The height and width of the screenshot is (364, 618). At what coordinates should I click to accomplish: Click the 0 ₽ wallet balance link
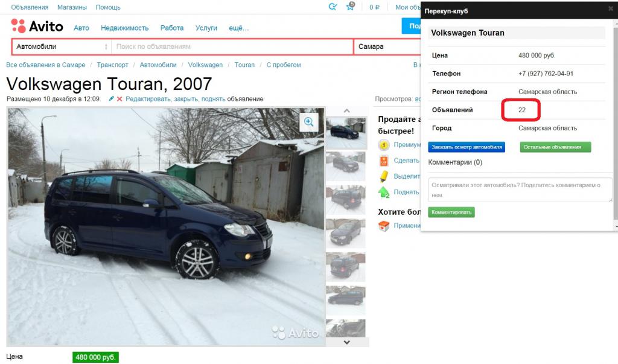(374, 7)
